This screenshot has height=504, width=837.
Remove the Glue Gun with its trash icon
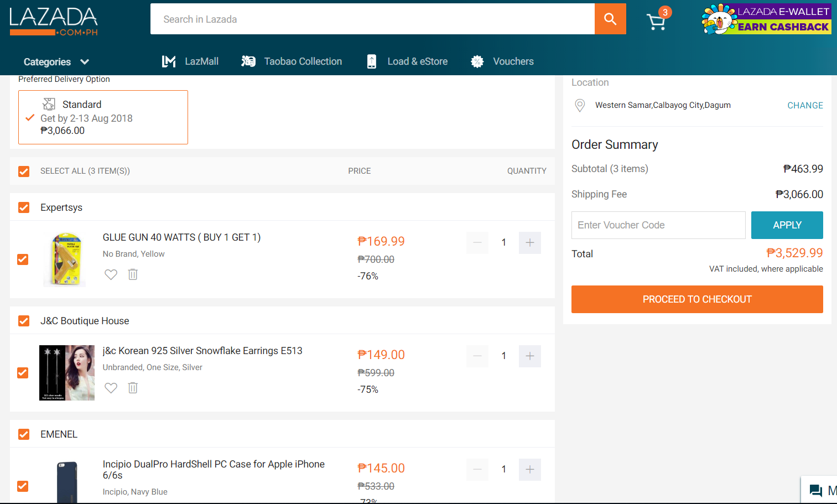click(x=133, y=274)
